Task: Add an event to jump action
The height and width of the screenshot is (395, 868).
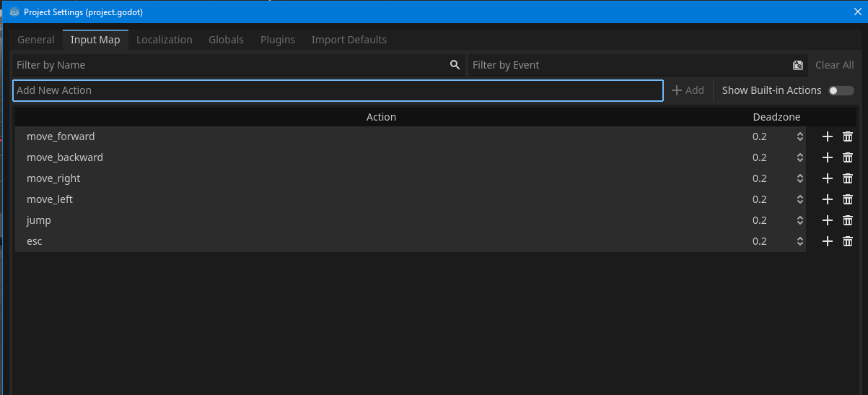Action: pos(827,221)
